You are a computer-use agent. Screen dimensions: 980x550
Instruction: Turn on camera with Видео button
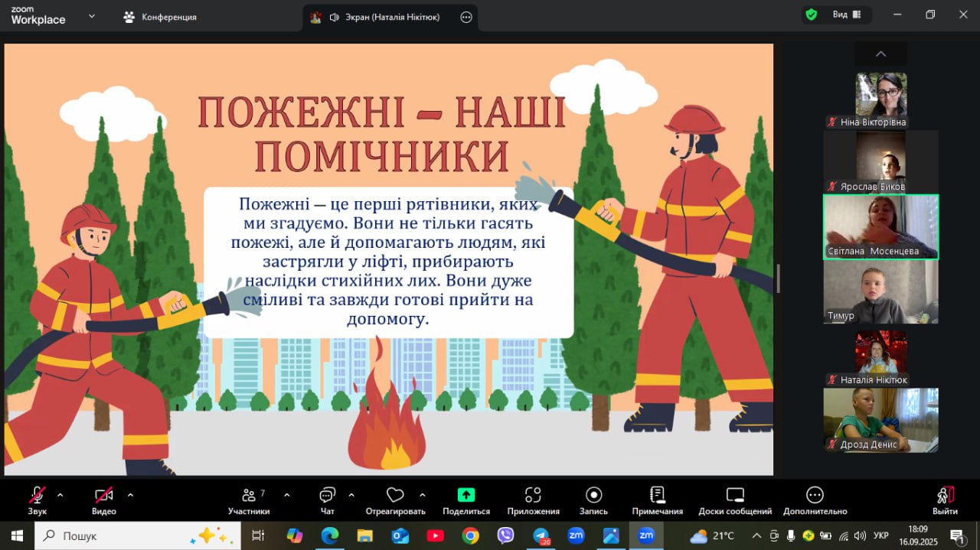click(x=103, y=495)
